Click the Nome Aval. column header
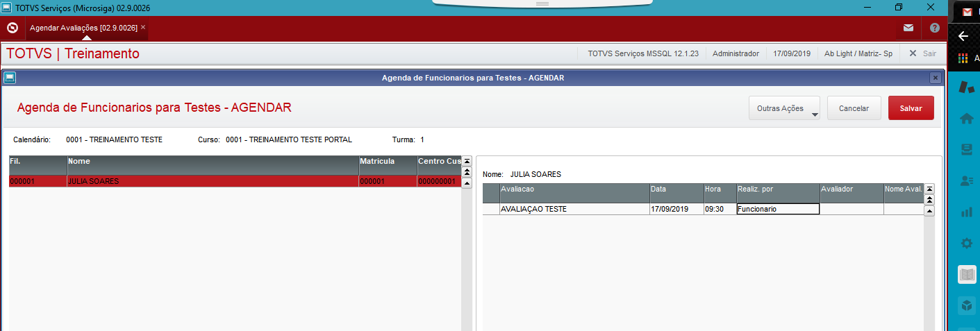980x331 pixels. click(903, 193)
